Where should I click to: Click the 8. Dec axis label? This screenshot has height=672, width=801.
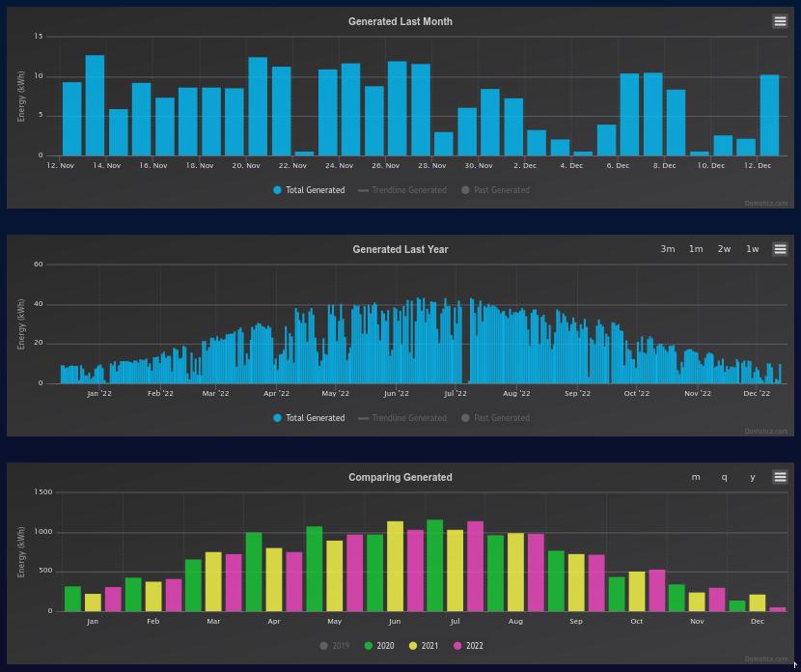click(665, 165)
